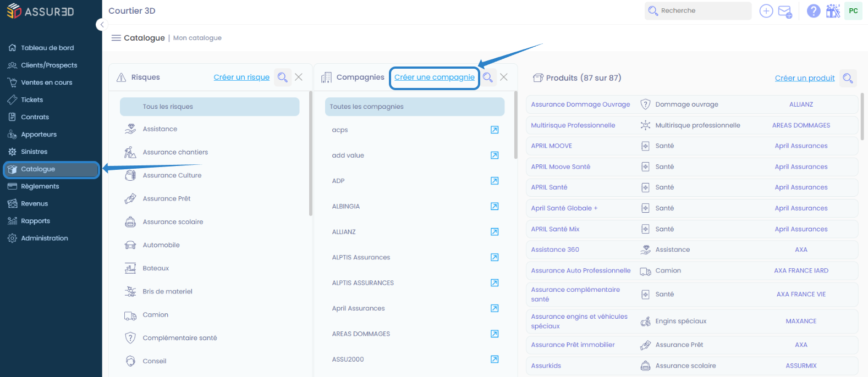868x377 pixels.
Task: Open Contrats section
Action: point(35,117)
